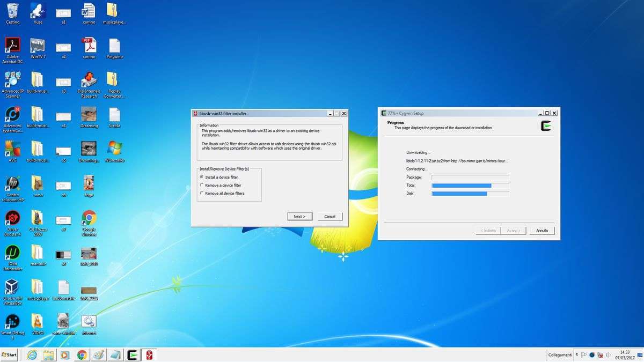
Task: Click the Total progress bar
Action: point(470,185)
